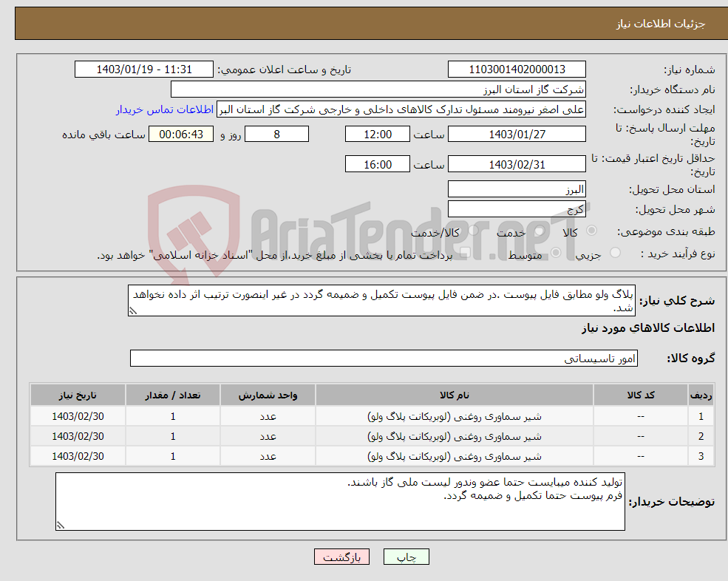Click the بازگشت (back) button
Image resolution: width=728 pixels, height=581 pixels.
(341, 557)
